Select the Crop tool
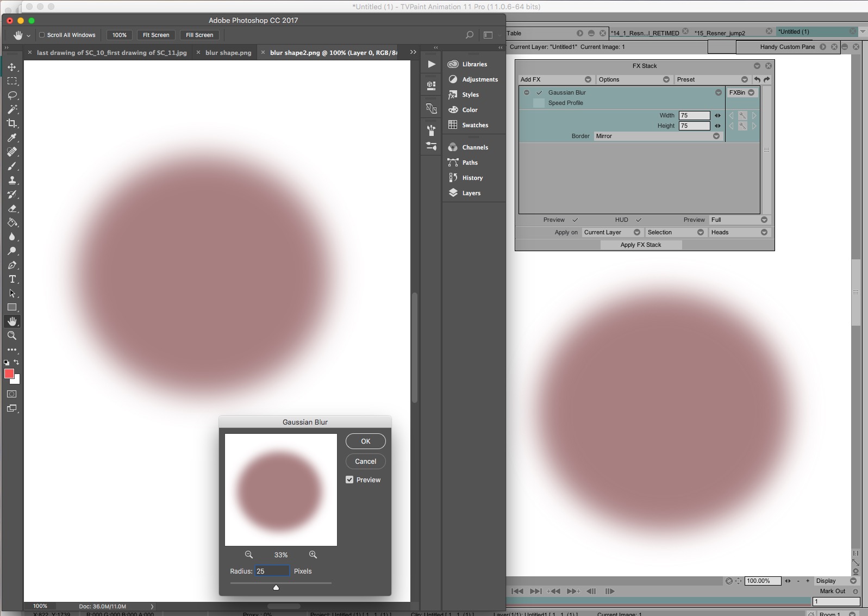 coord(12,123)
